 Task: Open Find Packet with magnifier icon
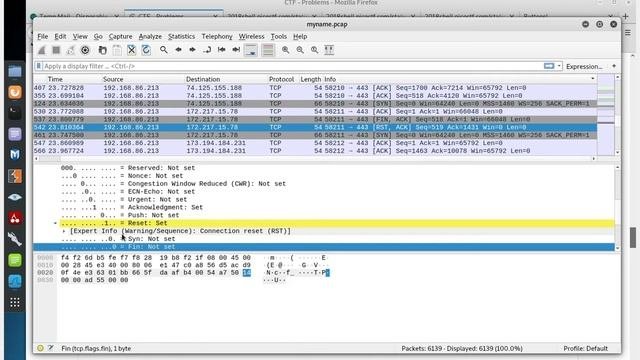click(164, 50)
